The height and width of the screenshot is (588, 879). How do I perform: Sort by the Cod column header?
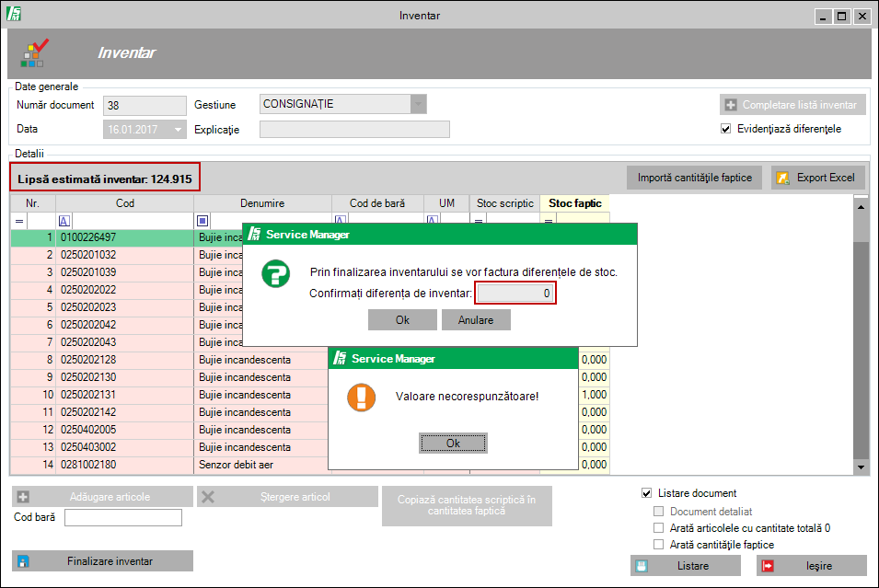tap(124, 203)
